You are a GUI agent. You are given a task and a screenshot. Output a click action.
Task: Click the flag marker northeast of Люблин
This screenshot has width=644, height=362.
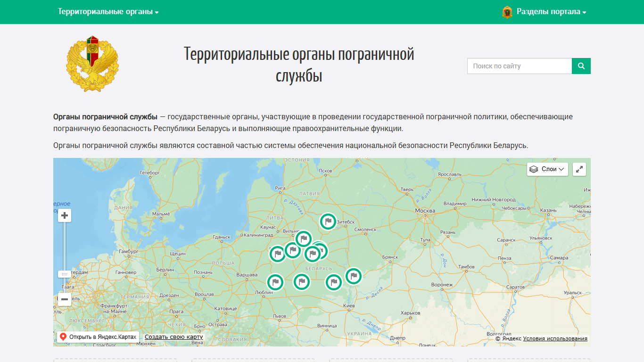[276, 282]
